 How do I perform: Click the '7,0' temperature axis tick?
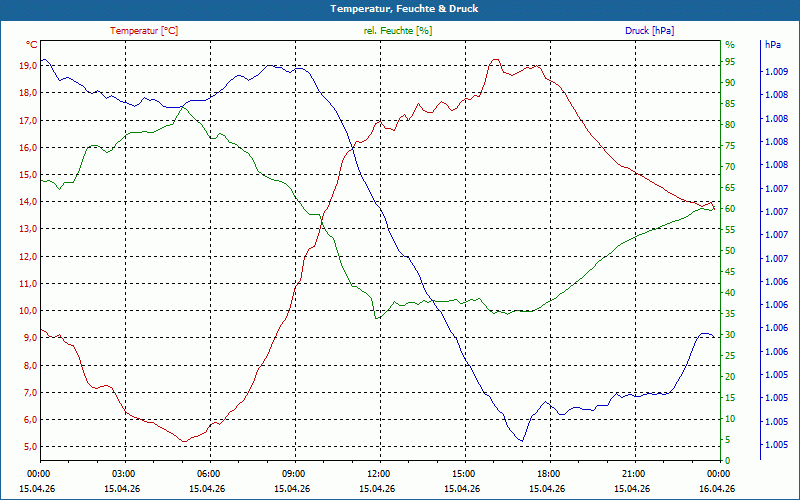coord(31,393)
